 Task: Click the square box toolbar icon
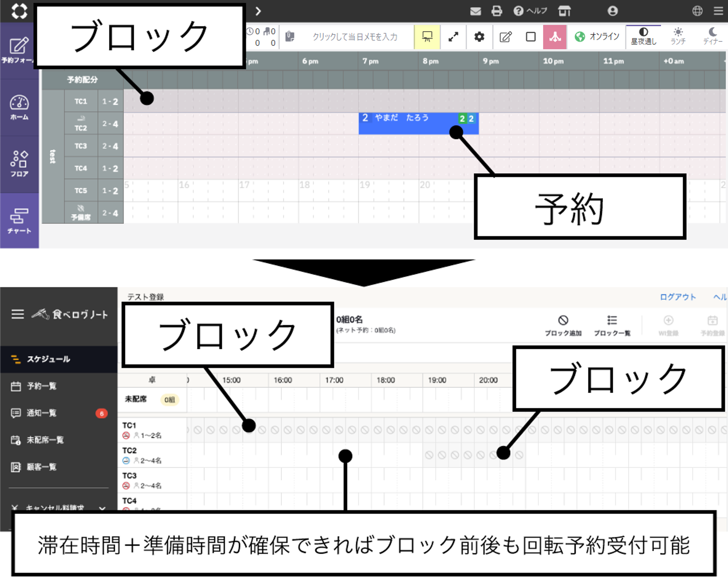point(531,37)
